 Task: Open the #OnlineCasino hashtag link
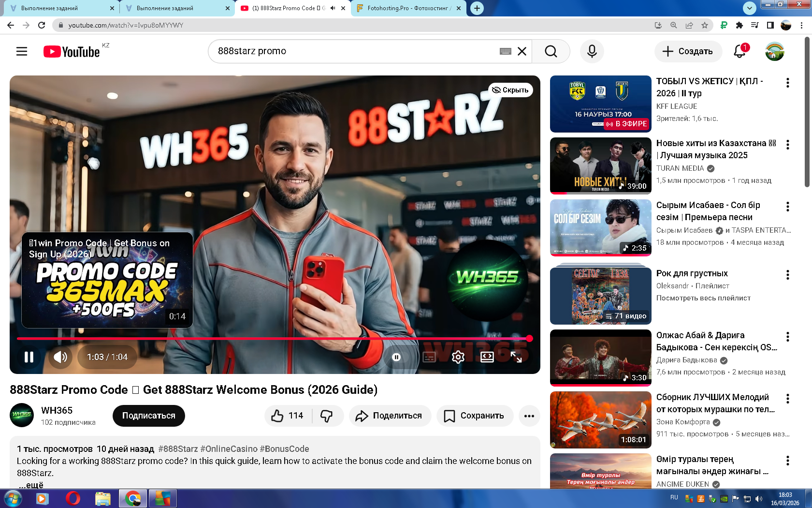point(228,449)
